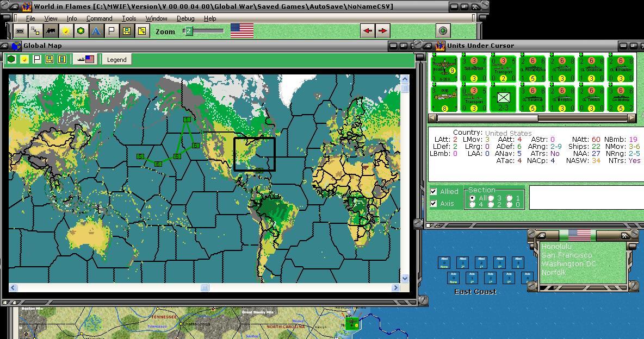Click the yellow column icon in Global Map toolbar
The height and width of the screenshot is (339, 644).
(62, 59)
